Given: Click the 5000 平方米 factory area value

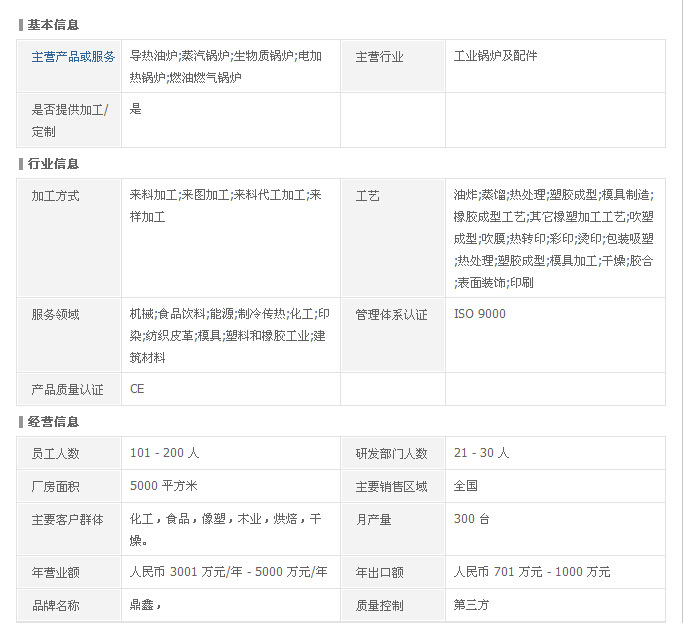Looking at the screenshot, I should pos(164,486).
